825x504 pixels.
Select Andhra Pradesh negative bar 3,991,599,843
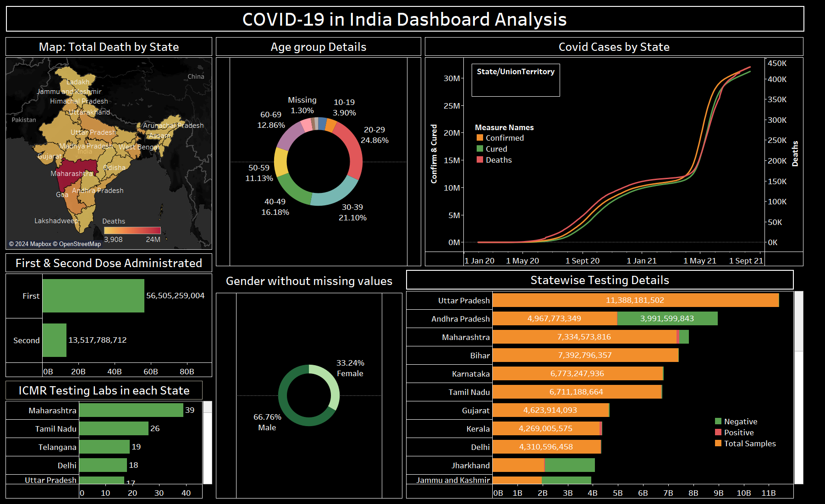pyautogui.click(x=668, y=318)
